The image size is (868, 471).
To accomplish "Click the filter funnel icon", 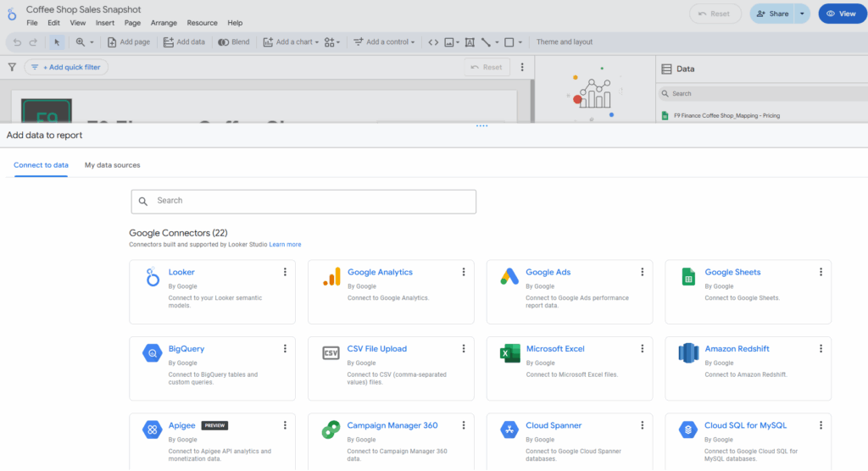I will pyautogui.click(x=12, y=68).
